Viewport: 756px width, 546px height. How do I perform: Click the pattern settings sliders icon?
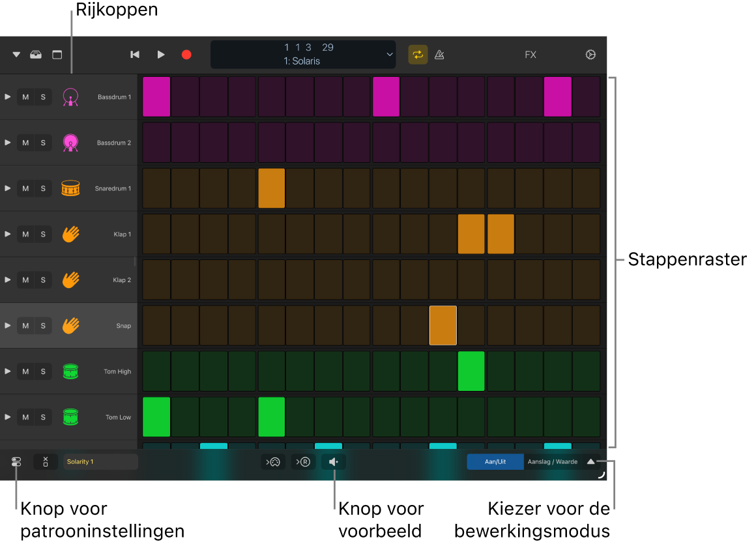point(16,461)
